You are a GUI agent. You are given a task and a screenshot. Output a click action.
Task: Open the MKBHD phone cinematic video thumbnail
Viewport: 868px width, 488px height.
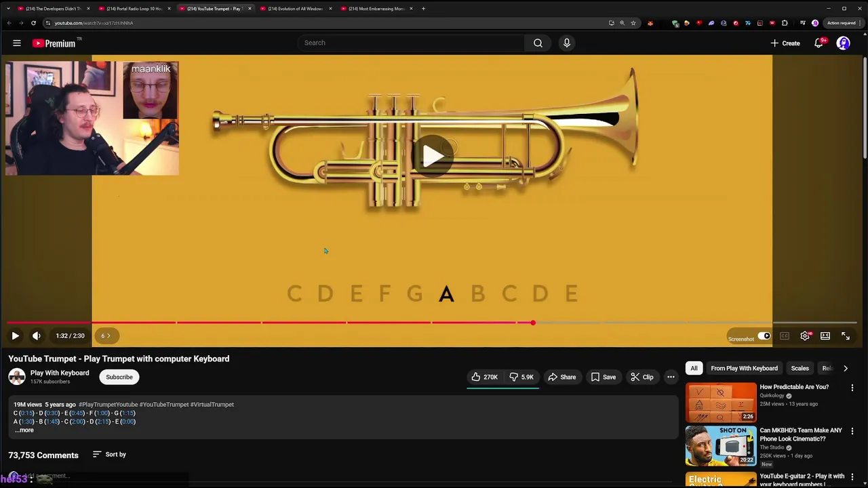pos(721,446)
